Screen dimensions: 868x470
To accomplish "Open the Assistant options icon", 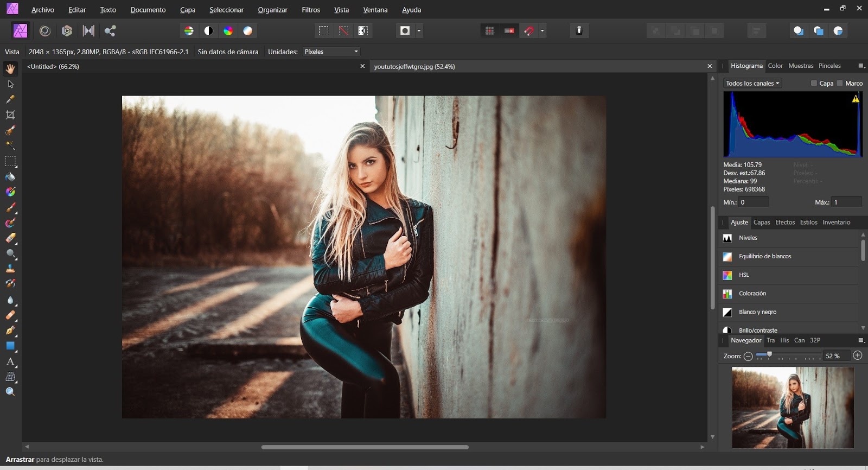I will point(579,31).
